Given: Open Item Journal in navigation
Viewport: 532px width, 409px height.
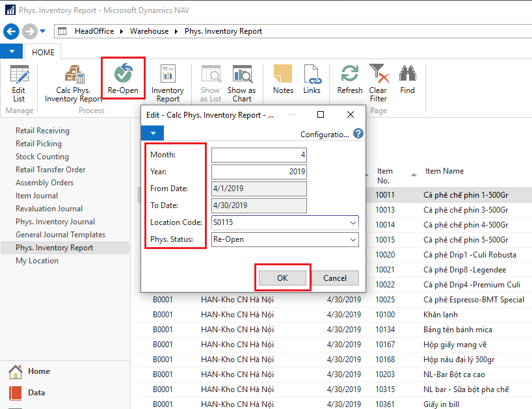Looking at the screenshot, I should [x=36, y=196].
